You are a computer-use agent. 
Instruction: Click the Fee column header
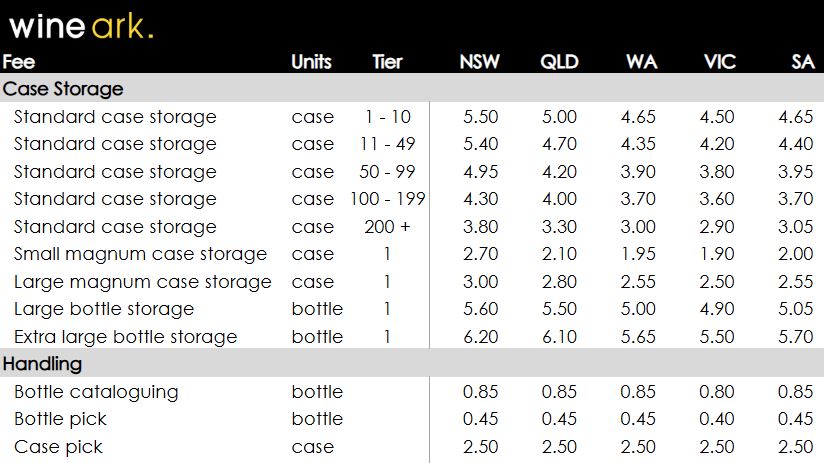pos(19,62)
